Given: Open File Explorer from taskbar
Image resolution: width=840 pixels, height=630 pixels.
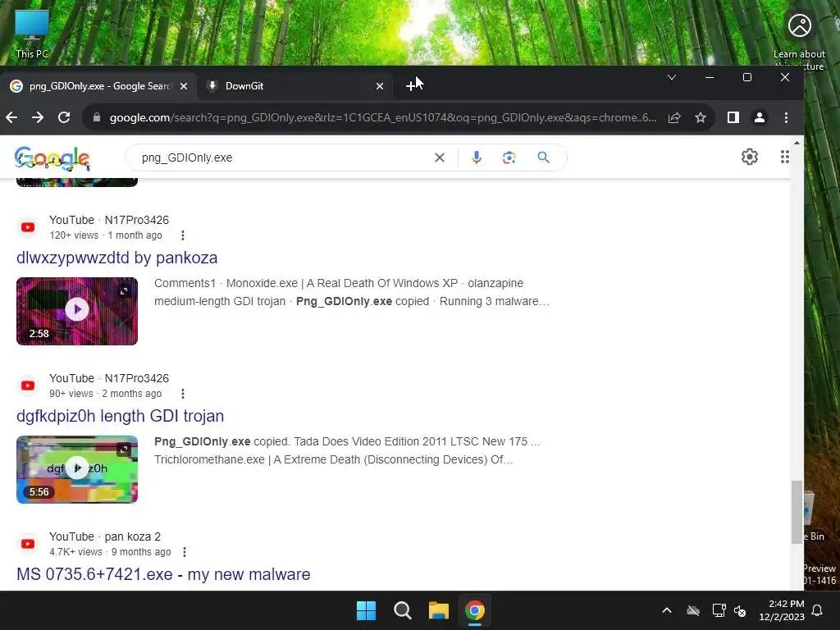Looking at the screenshot, I should click(x=439, y=610).
